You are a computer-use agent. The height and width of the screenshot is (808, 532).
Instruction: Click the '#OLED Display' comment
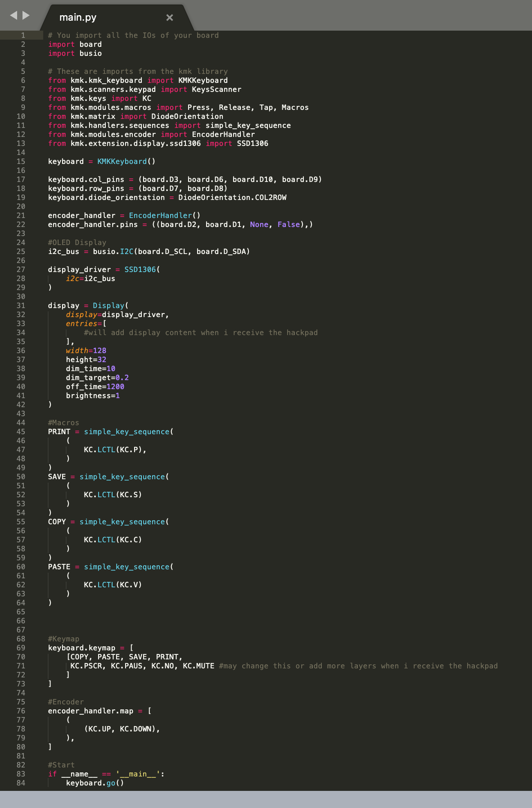tap(77, 242)
